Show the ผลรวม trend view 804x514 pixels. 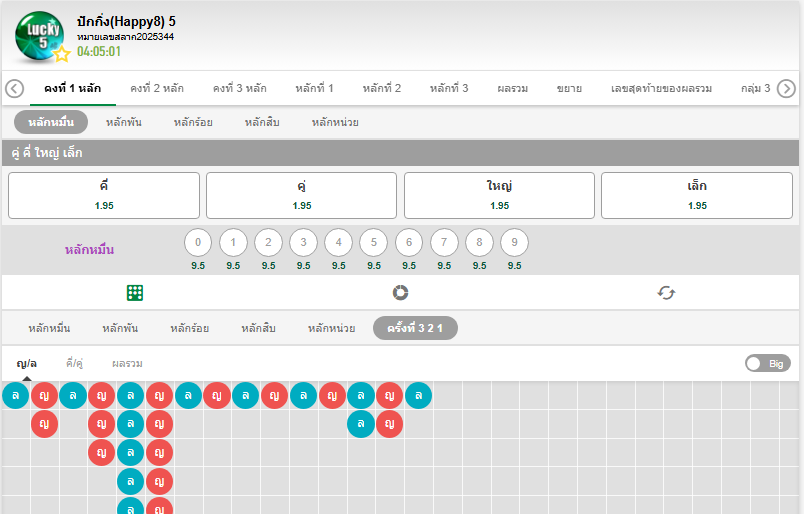coord(127,363)
